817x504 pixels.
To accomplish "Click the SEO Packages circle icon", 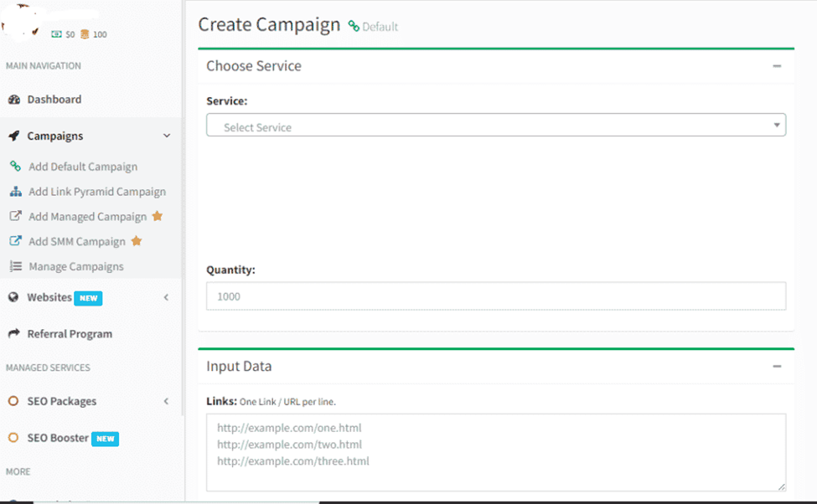I will (13, 401).
